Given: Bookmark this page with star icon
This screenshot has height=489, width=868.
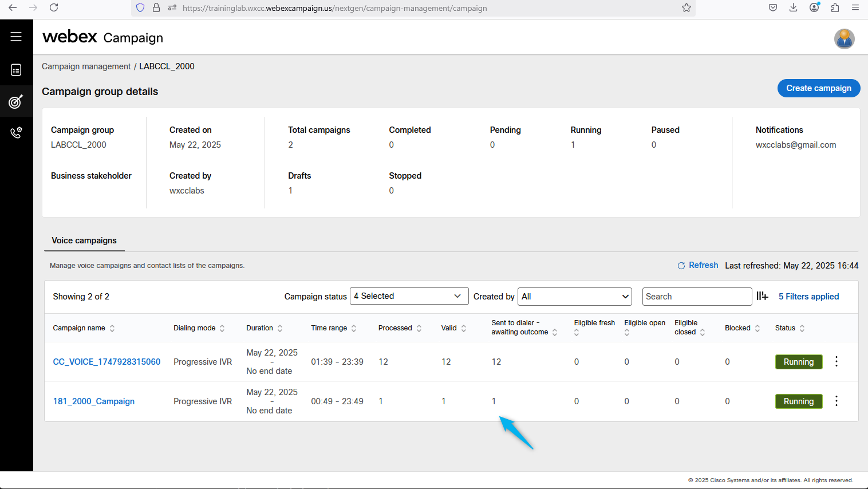Looking at the screenshot, I should click(x=686, y=8).
